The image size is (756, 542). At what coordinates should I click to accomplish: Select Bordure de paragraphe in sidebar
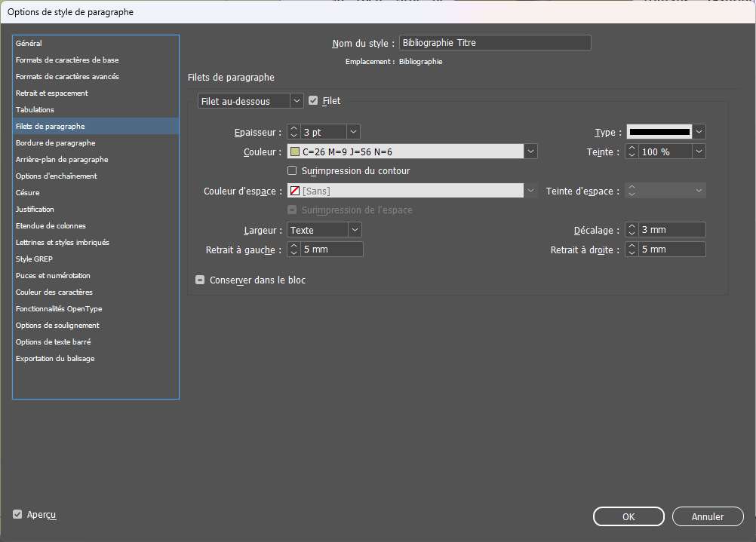click(x=55, y=143)
